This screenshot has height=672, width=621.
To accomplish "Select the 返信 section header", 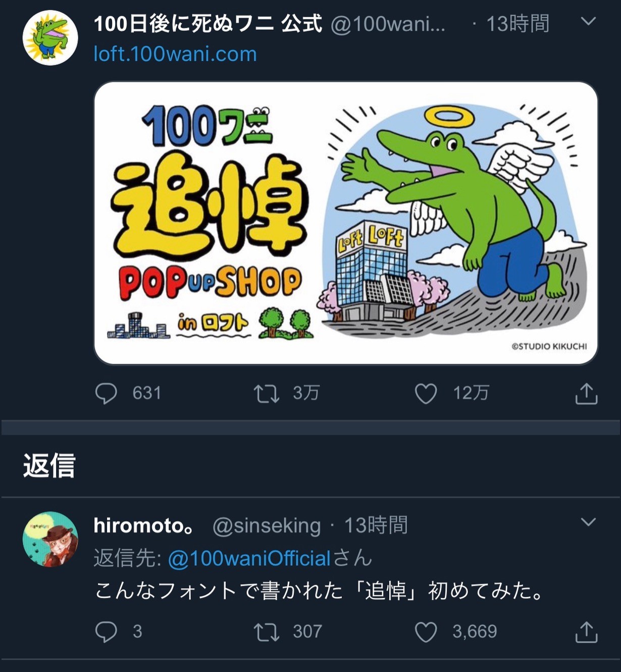I will pyautogui.click(x=49, y=465).
